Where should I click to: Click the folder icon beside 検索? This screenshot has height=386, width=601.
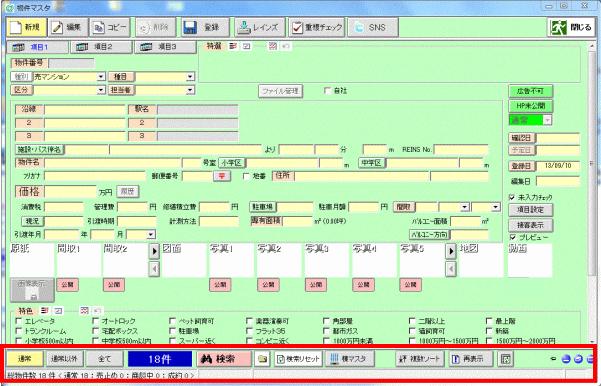point(263,359)
